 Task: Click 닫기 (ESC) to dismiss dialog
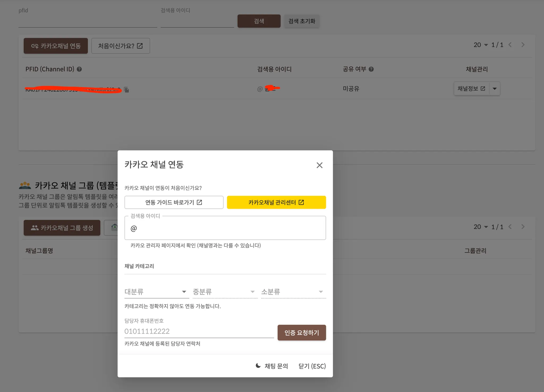click(312, 366)
